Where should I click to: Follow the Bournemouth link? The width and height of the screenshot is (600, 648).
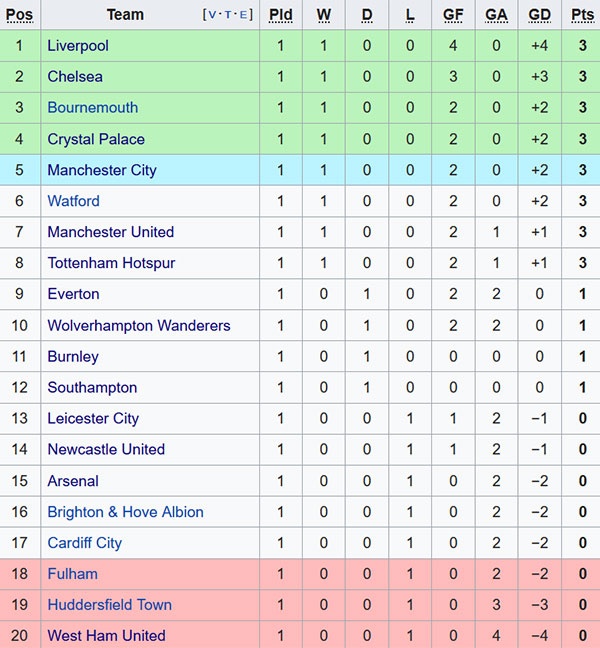pyautogui.click(x=93, y=108)
